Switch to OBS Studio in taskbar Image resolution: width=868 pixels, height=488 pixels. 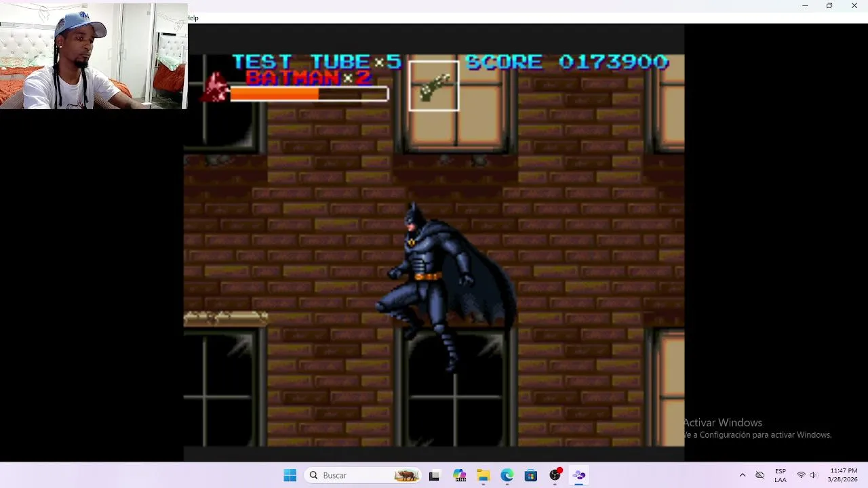555,475
